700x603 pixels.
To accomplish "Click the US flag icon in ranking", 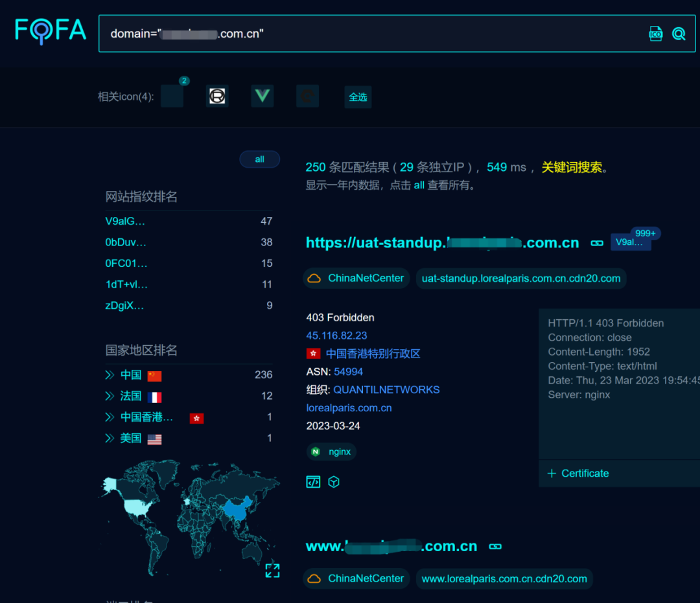I will tap(154, 439).
